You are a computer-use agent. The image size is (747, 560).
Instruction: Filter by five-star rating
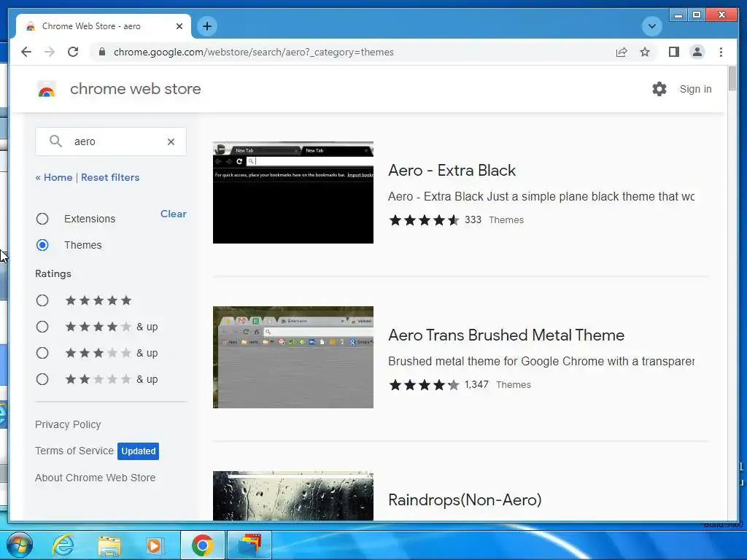[x=42, y=300]
